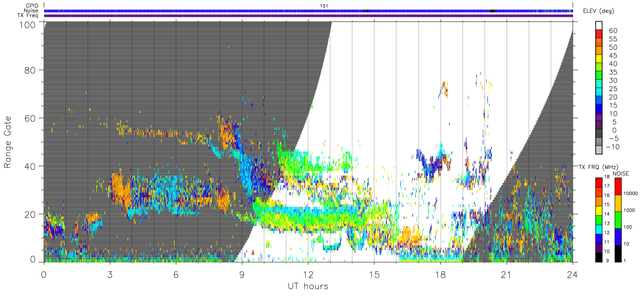Click UT hours tick label 18
Image resolution: width=644 pixels, height=297 pixels.
coord(441,274)
